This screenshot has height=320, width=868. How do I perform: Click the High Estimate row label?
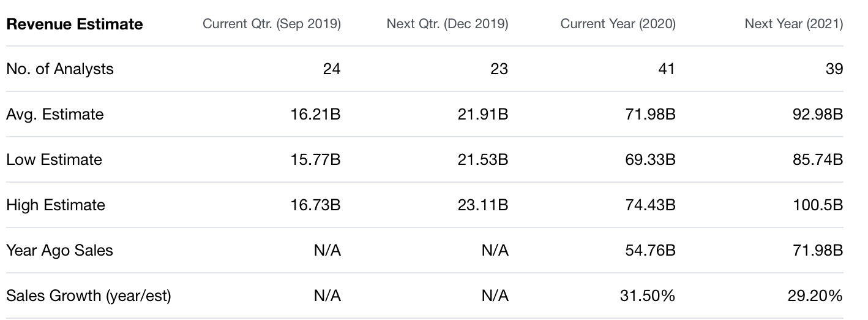[56, 205]
